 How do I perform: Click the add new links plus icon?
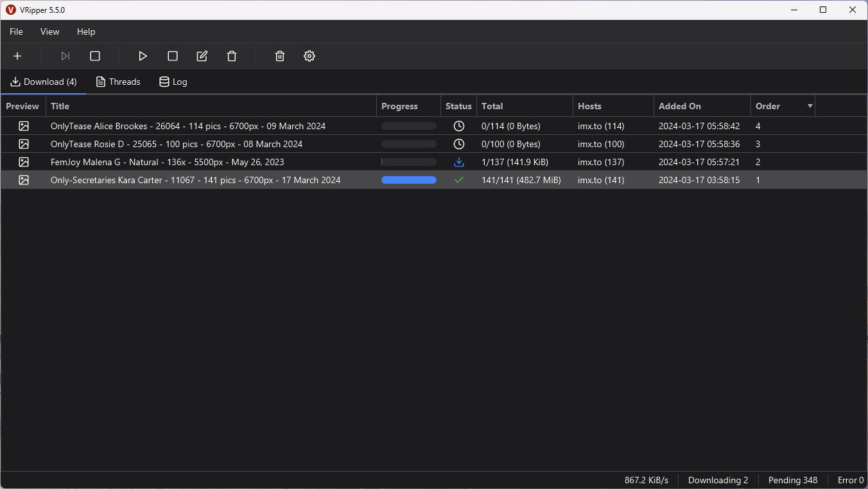point(17,56)
